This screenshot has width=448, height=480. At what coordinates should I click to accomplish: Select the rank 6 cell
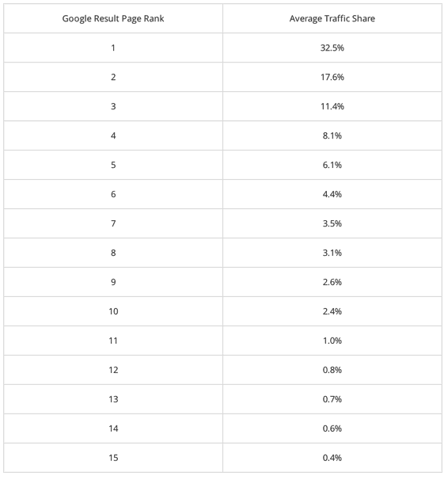click(x=113, y=194)
